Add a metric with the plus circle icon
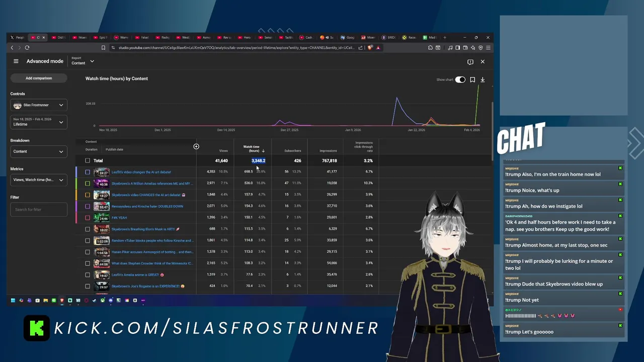The width and height of the screenshot is (644, 362). tap(196, 146)
